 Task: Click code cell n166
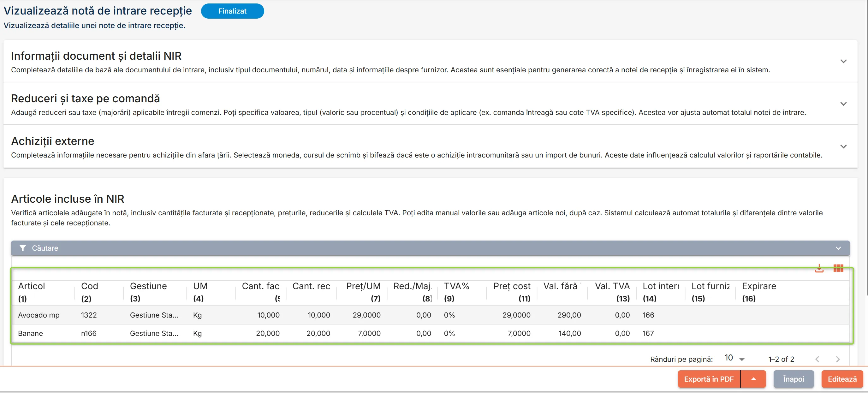click(x=89, y=333)
